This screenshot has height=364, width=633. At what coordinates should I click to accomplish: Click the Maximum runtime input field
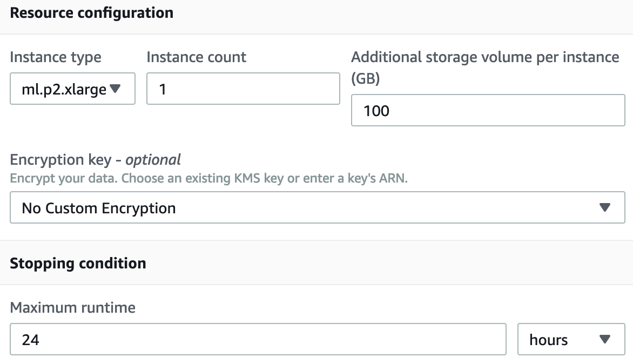click(x=258, y=340)
